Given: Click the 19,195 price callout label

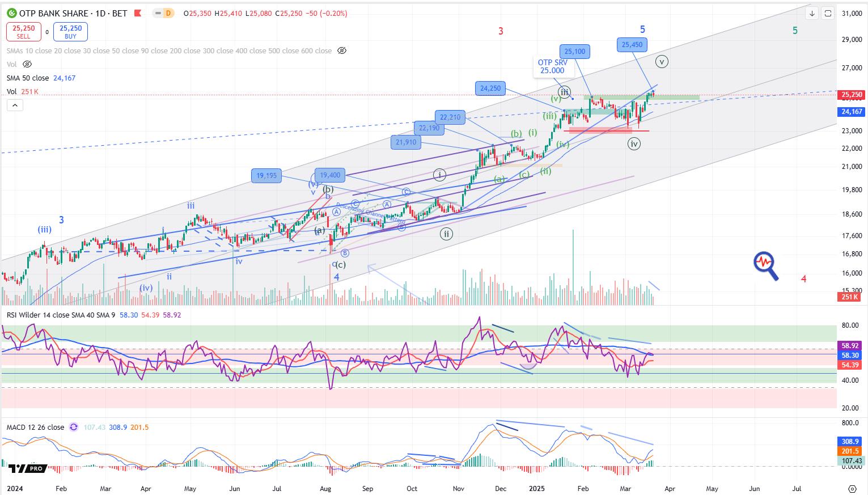Looking at the screenshot, I should click(266, 176).
